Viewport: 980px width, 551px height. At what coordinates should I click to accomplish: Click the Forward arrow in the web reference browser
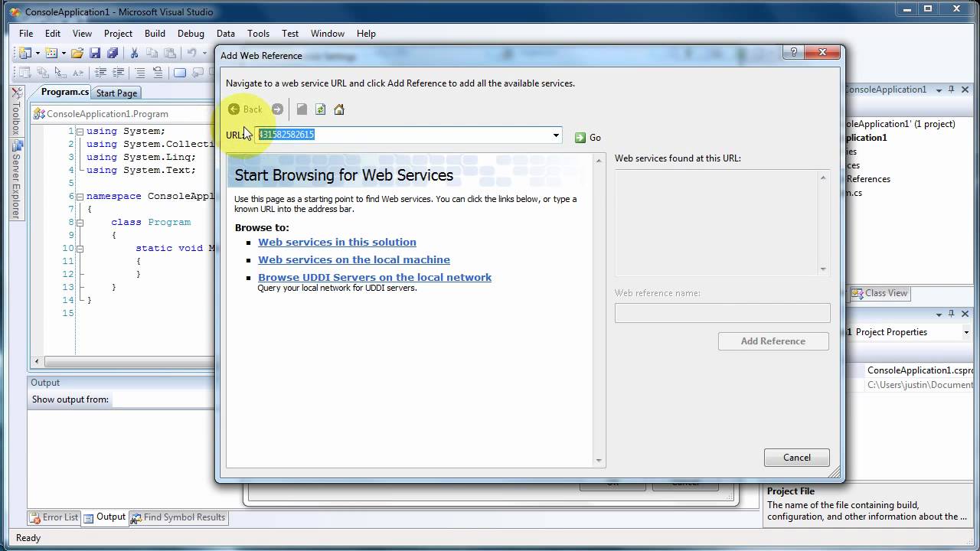[278, 109]
